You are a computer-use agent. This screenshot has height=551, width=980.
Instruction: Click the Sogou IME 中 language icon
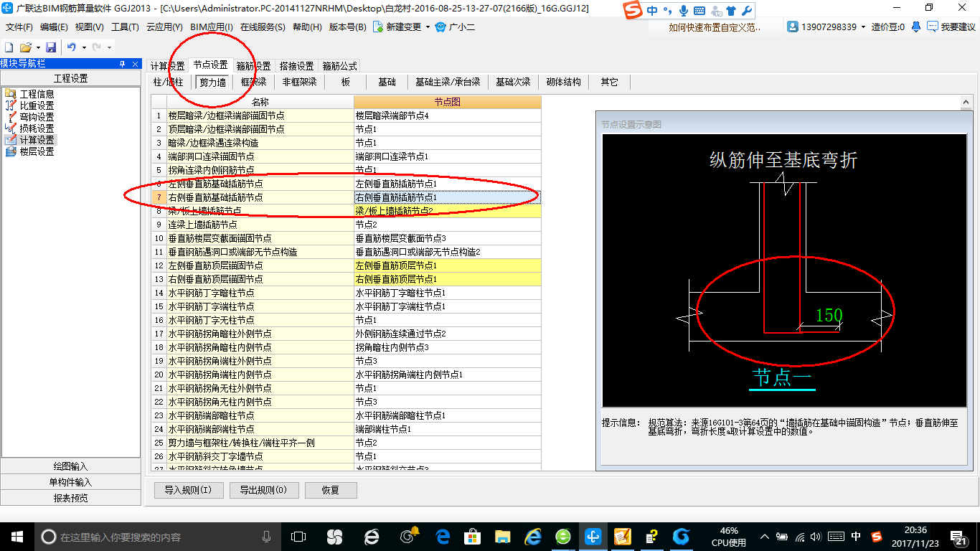[x=652, y=11]
